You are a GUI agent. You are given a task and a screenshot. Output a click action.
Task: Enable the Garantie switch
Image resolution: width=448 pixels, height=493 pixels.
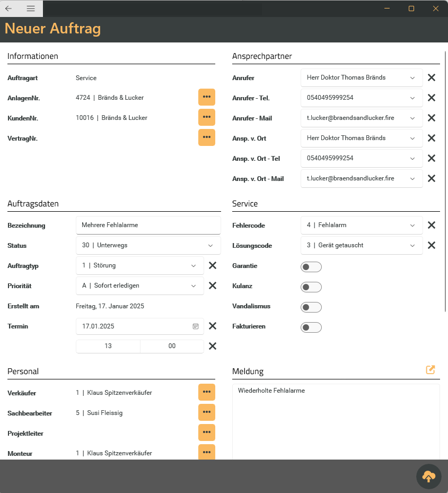(x=311, y=266)
